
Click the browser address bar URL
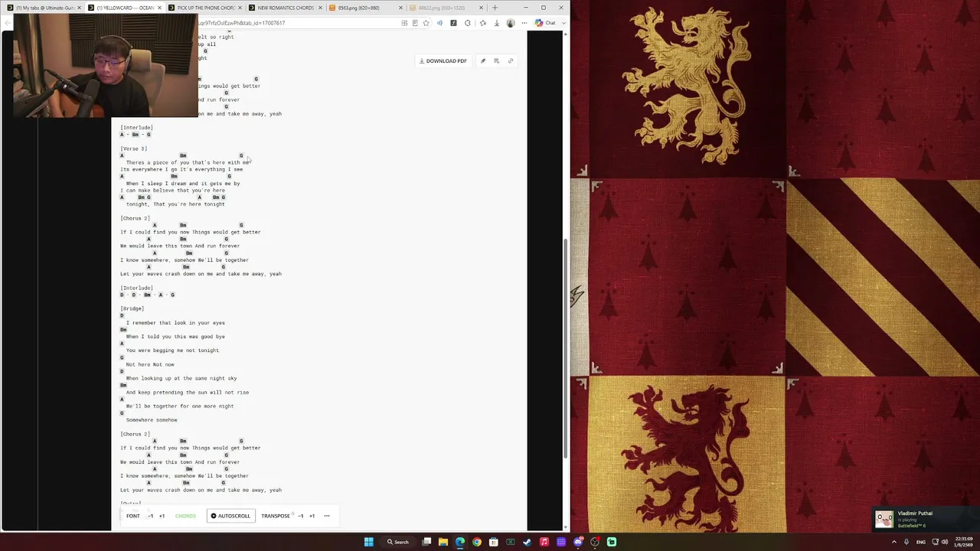[x=241, y=23]
